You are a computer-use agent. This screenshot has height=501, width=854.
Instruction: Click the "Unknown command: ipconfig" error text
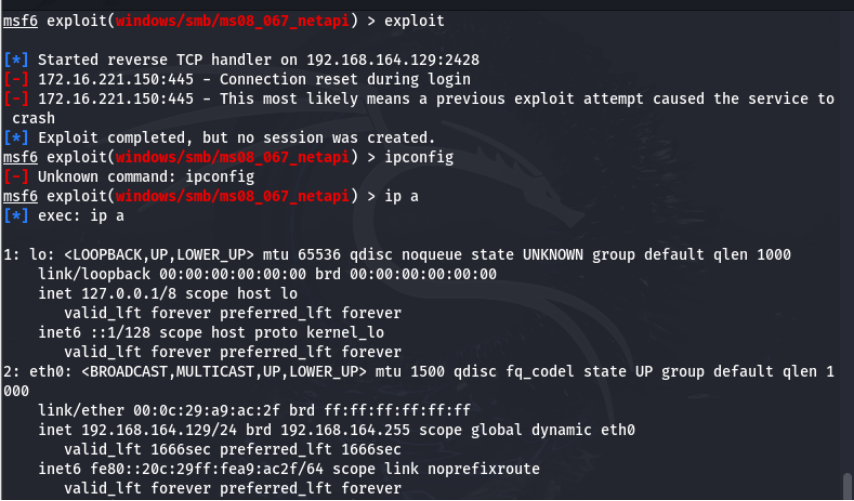(146, 177)
